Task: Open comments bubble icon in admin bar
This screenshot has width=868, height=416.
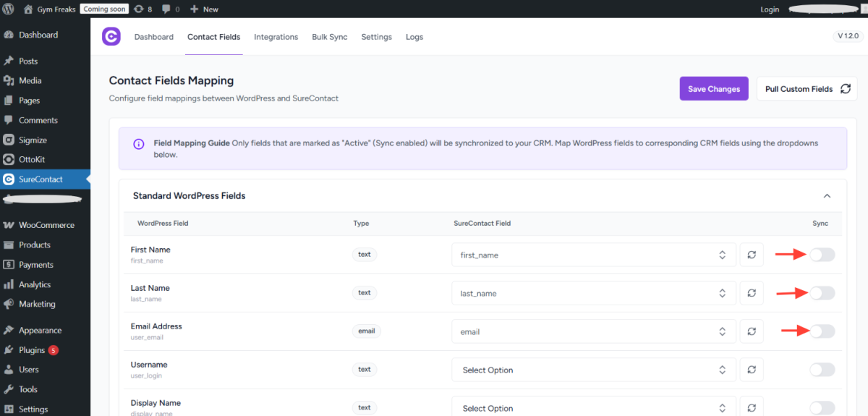Action: click(168, 9)
